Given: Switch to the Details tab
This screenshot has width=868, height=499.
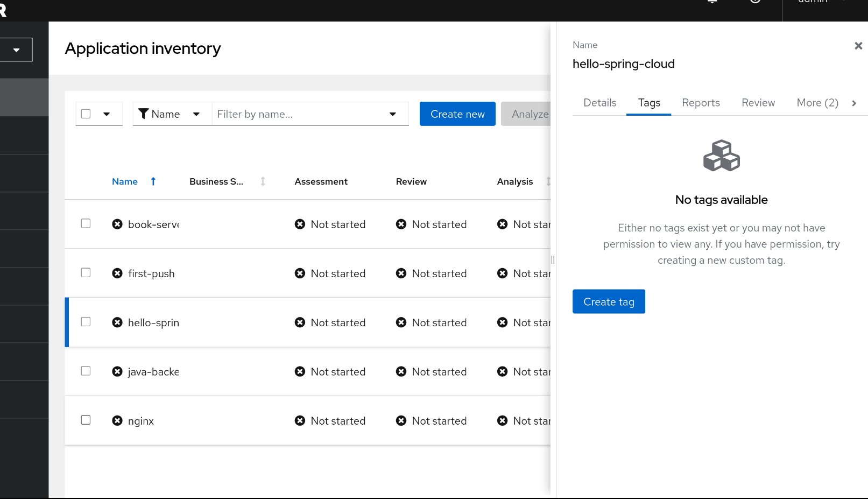Looking at the screenshot, I should (x=599, y=103).
